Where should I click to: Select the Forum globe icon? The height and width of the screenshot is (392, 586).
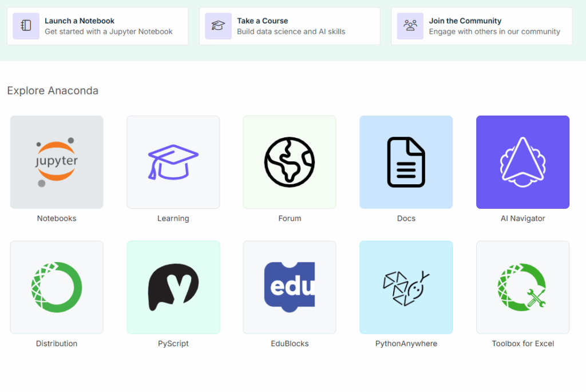pos(290,162)
